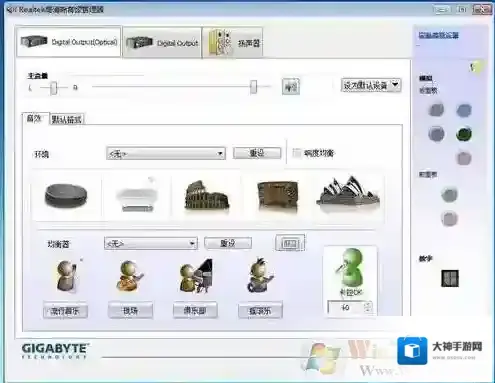Screen dimensions: 495x383
Task: Increase karaoke key with the spinner arrows
Action: click(368, 307)
